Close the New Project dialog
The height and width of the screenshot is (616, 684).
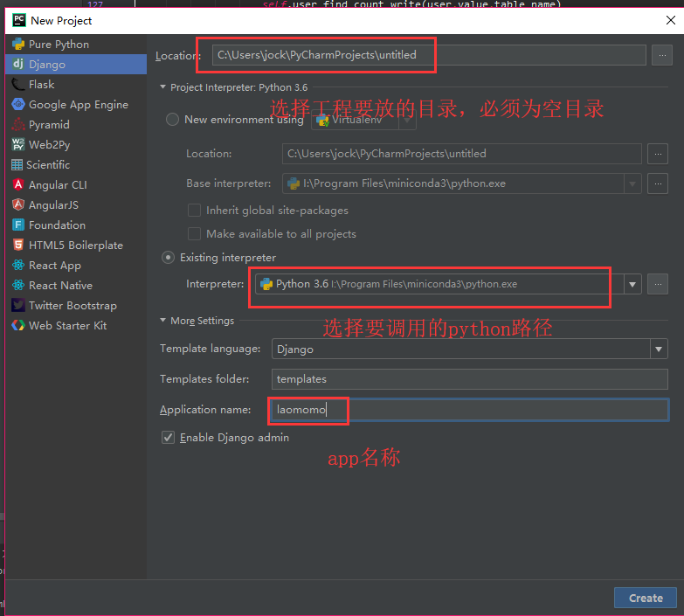pyautogui.click(x=671, y=20)
